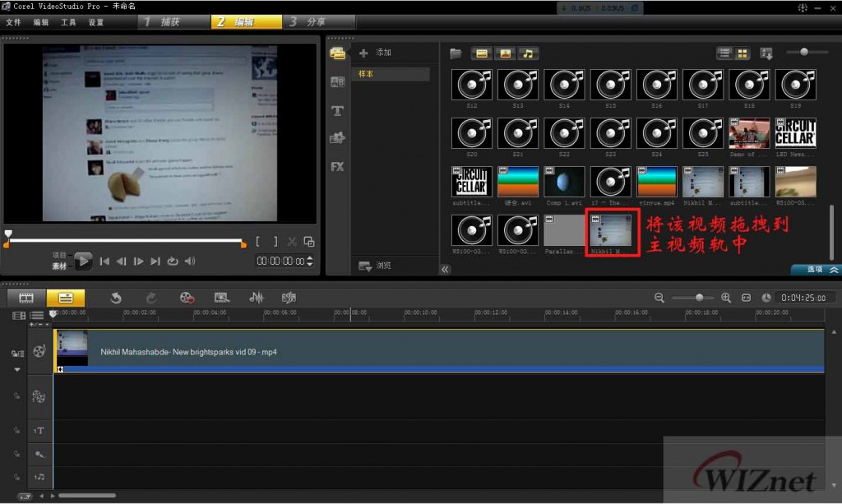Click the undo arrow in timeline toolbar
The width and height of the screenshot is (842, 504).
point(115,298)
